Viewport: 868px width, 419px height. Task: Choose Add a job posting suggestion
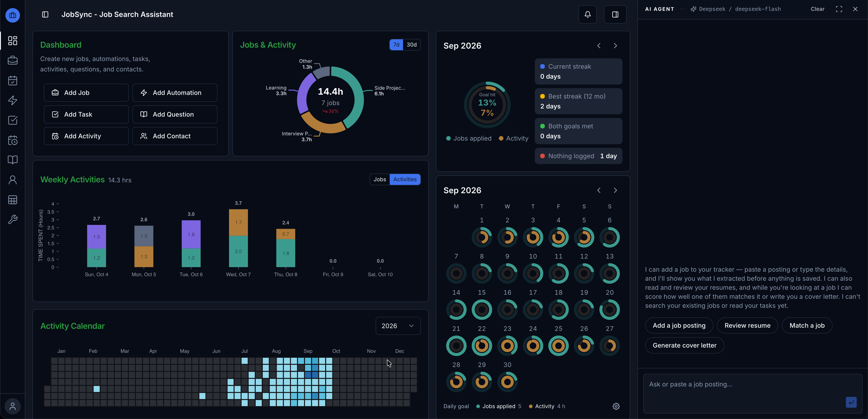tap(679, 325)
